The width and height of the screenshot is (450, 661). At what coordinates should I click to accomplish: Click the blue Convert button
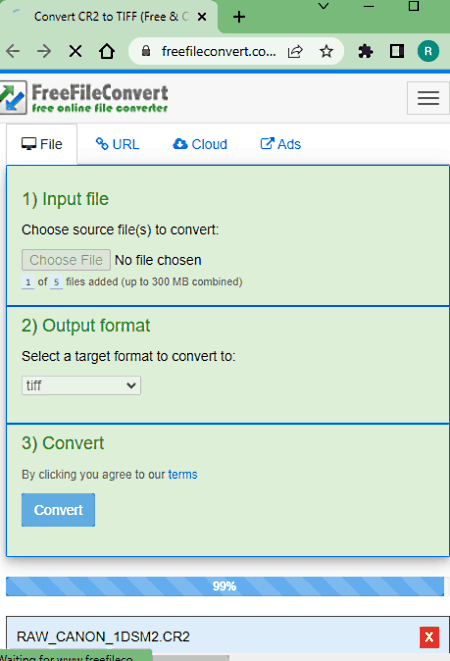[x=58, y=510]
